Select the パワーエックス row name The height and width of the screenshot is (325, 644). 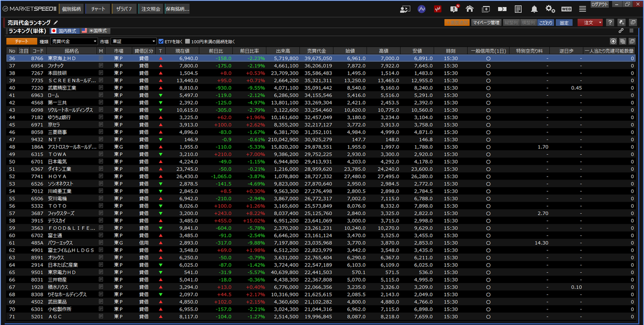click(61, 242)
